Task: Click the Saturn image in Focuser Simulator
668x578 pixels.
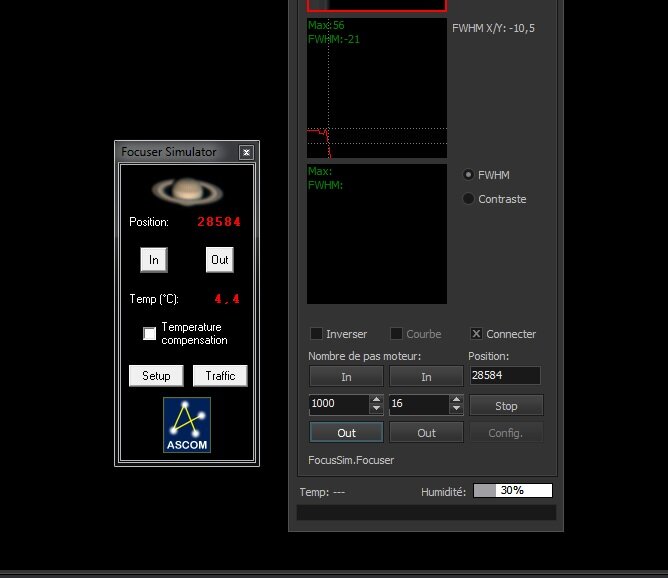Action: (x=187, y=190)
